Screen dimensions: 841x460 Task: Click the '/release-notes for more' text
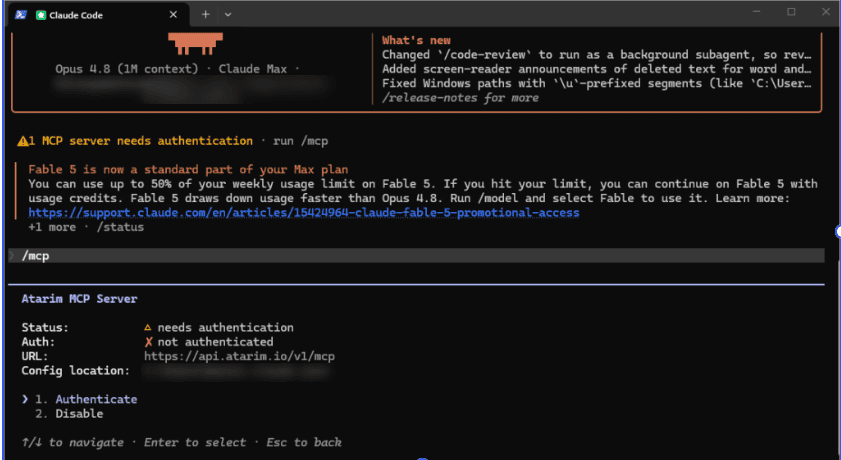click(460, 98)
